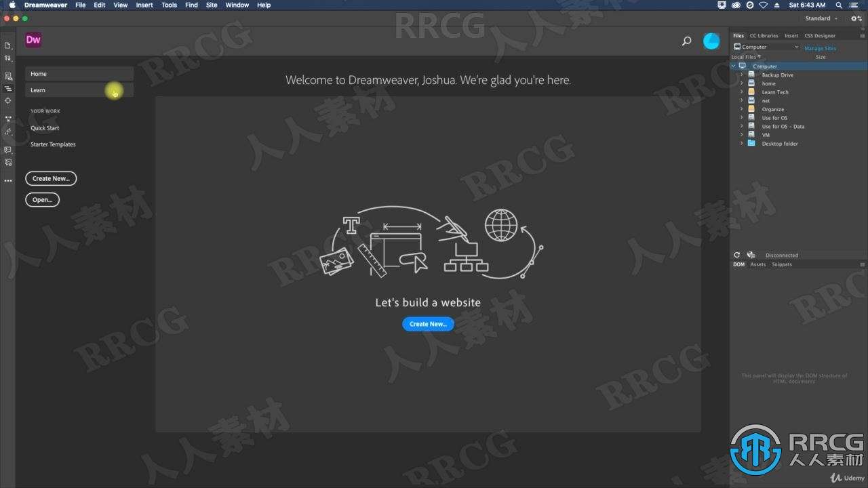Switch to the Insert panel tab

pyautogui.click(x=791, y=35)
